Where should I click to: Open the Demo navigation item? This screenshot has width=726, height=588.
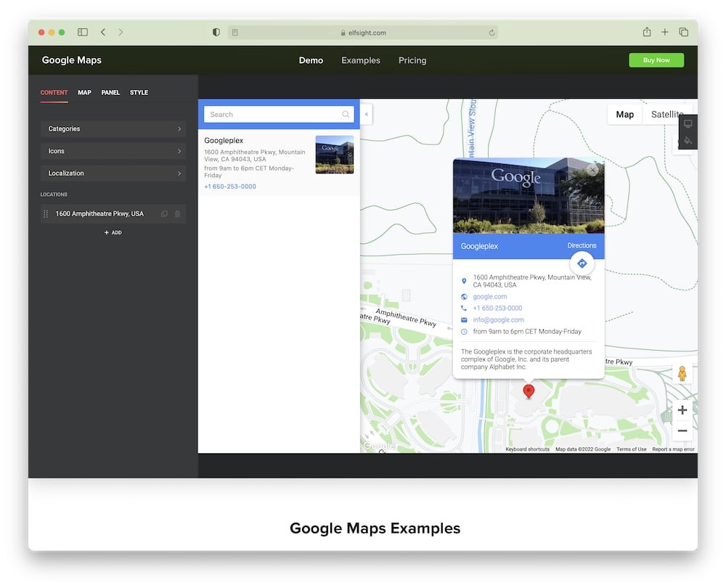311,60
